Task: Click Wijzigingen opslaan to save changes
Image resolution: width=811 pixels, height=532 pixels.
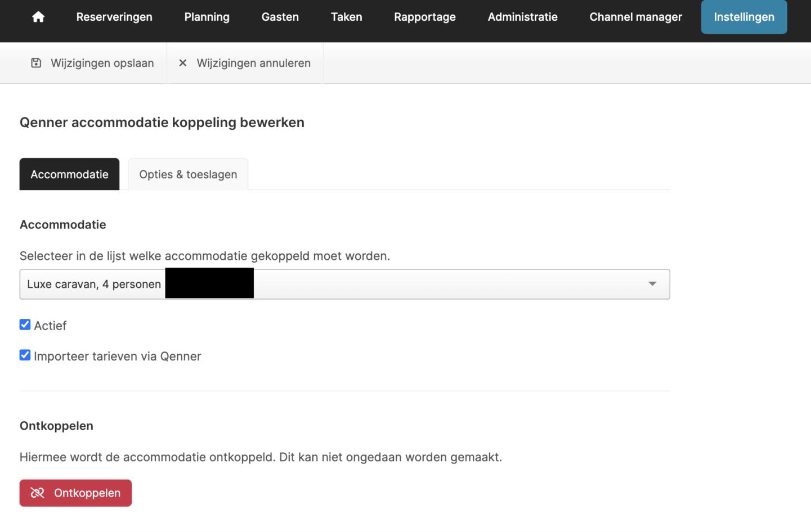Action: pos(102,63)
